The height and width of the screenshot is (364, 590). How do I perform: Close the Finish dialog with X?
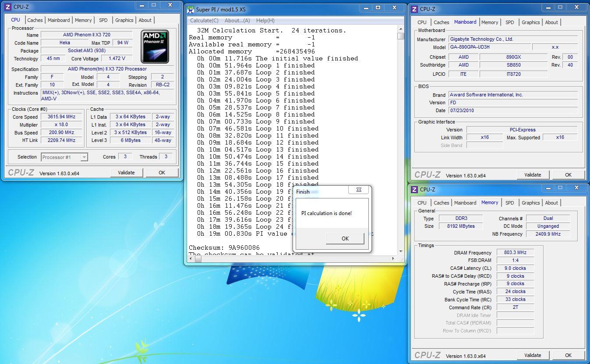click(x=358, y=190)
